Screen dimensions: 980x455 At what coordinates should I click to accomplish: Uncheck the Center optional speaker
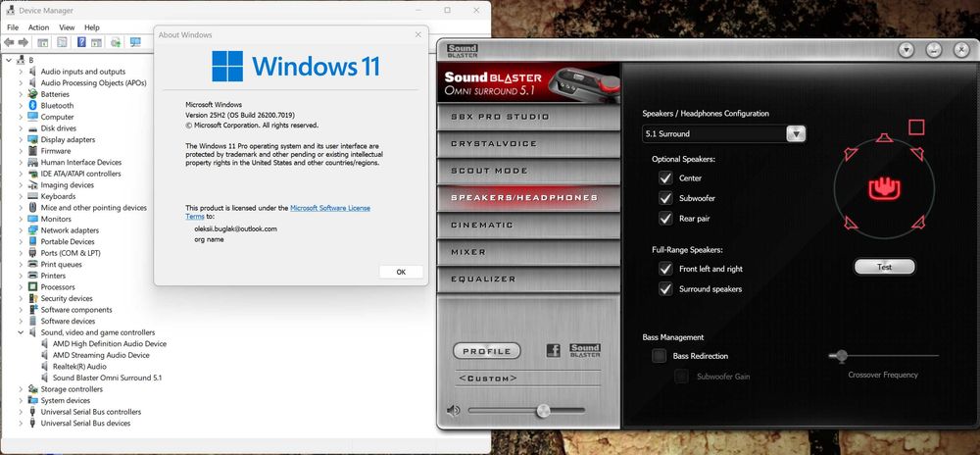point(665,178)
